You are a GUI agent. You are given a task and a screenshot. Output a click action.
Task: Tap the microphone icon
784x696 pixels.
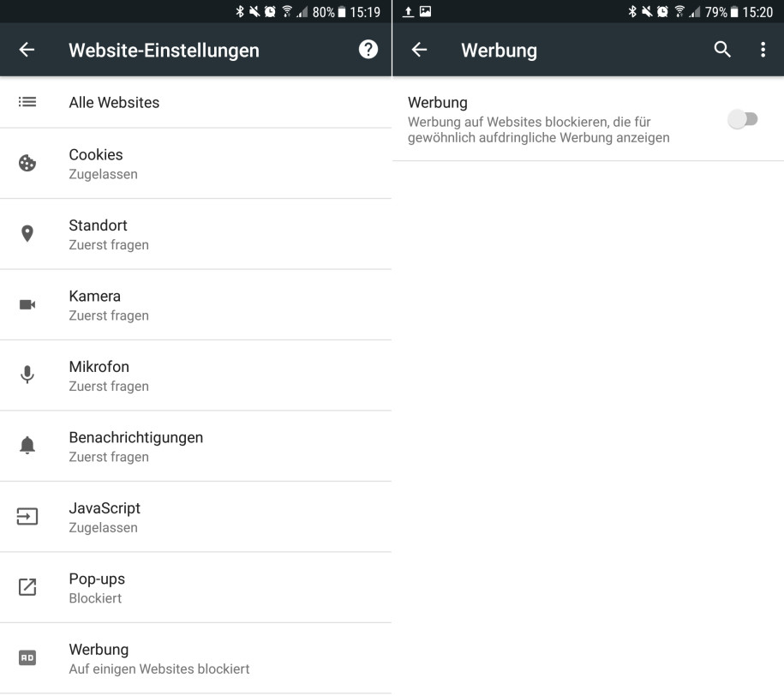tap(27, 375)
